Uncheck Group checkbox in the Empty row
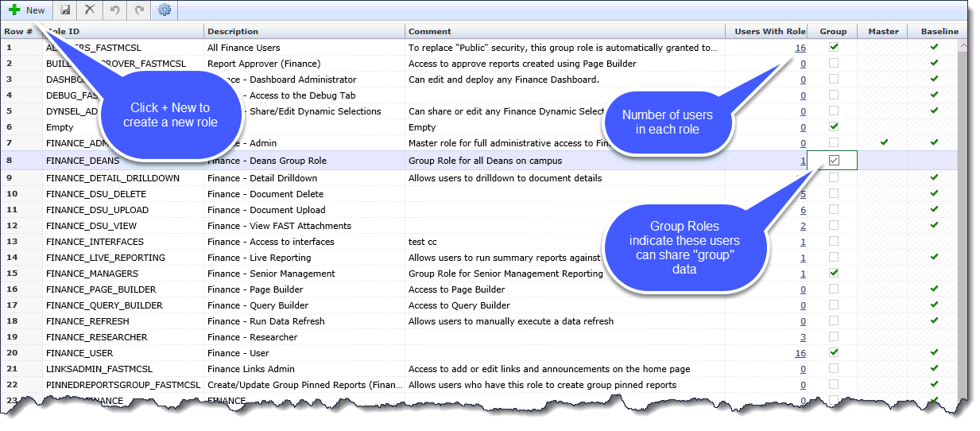The height and width of the screenshot is (431, 980). point(833,126)
